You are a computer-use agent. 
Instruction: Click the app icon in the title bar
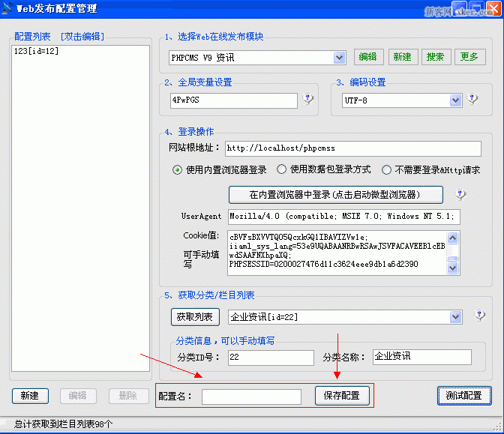click(x=8, y=10)
